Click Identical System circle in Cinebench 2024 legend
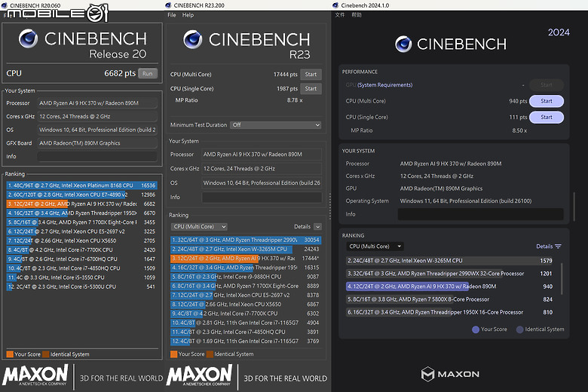This screenshot has height=392, width=588. (x=519, y=329)
